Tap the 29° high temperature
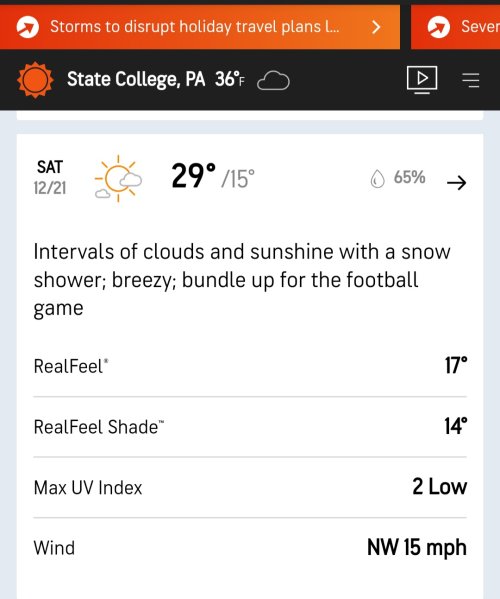This screenshot has width=500, height=599. pyautogui.click(x=193, y=176)
